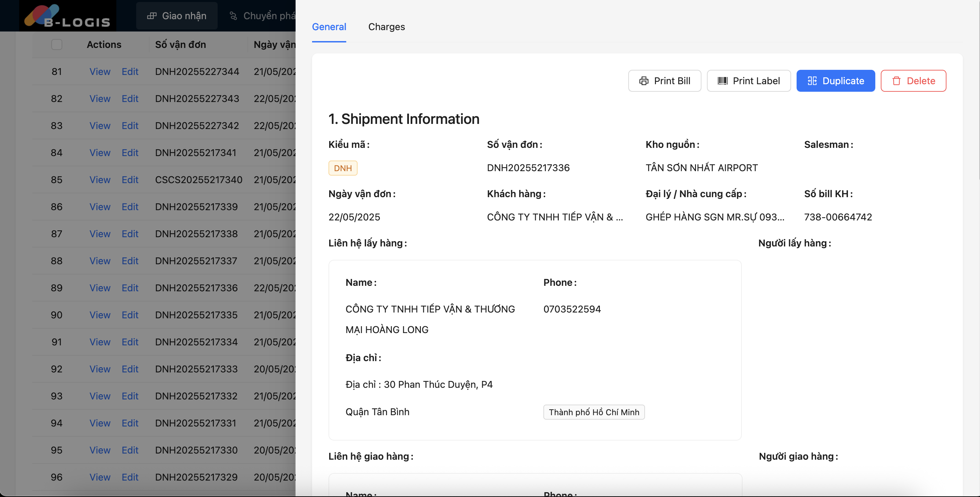
Task: Delete this shipment
Action: coord(913,81)
